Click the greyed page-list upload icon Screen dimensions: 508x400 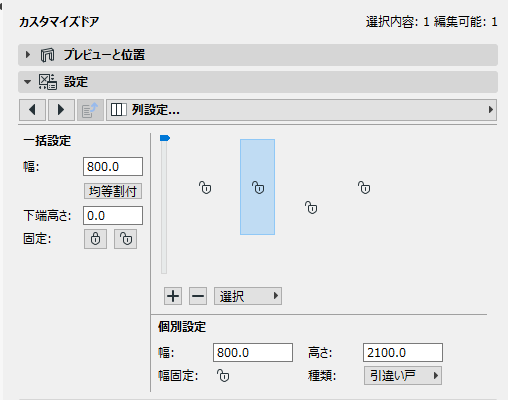point(90,110)
